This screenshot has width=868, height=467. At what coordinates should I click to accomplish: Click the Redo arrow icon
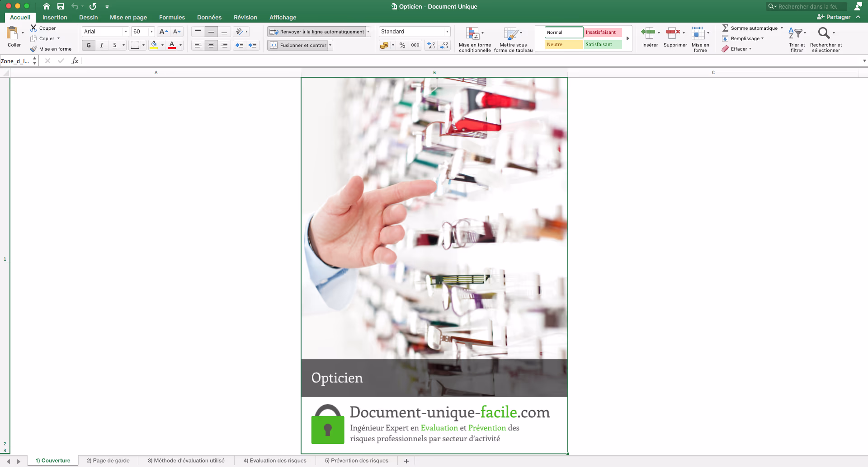93,6
